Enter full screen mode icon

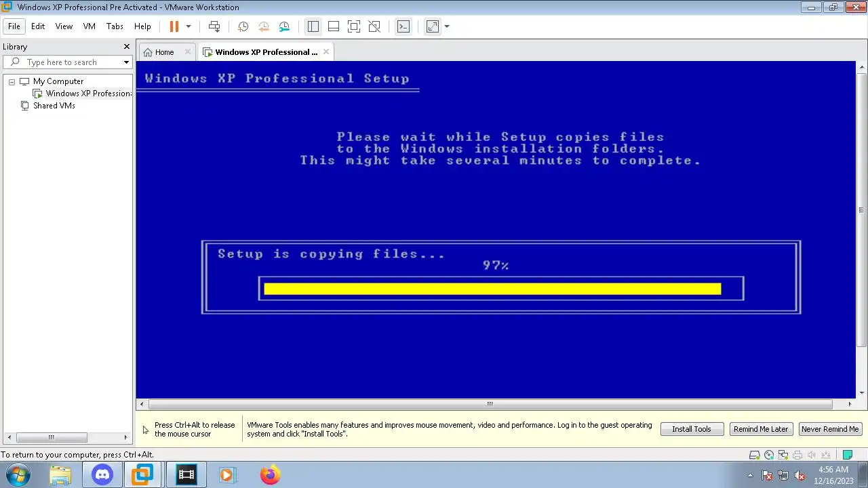(354, 26)
